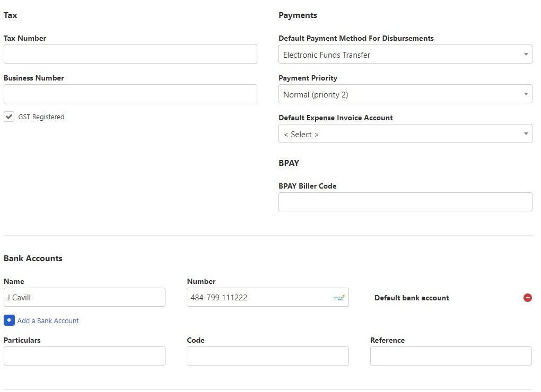Disable the GST Registered checkbox
541x392 pixels.
pyautogui.click(x=9, y=117)
